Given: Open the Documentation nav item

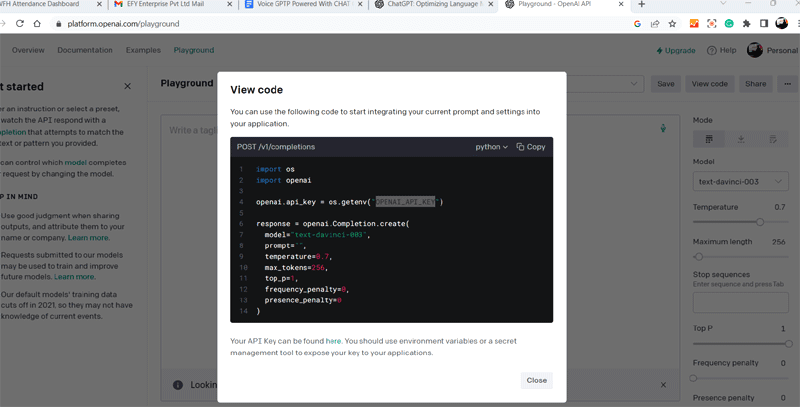Looking at the screenshot, I should 85,50.
